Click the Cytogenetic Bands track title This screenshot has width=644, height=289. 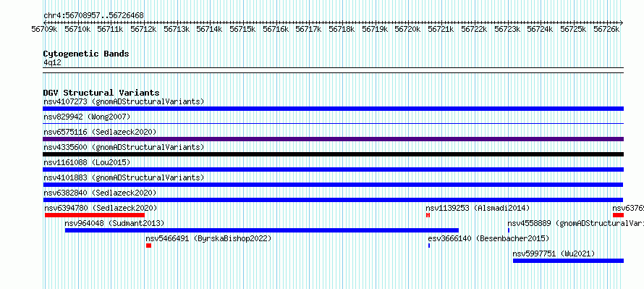coord(86,54)
